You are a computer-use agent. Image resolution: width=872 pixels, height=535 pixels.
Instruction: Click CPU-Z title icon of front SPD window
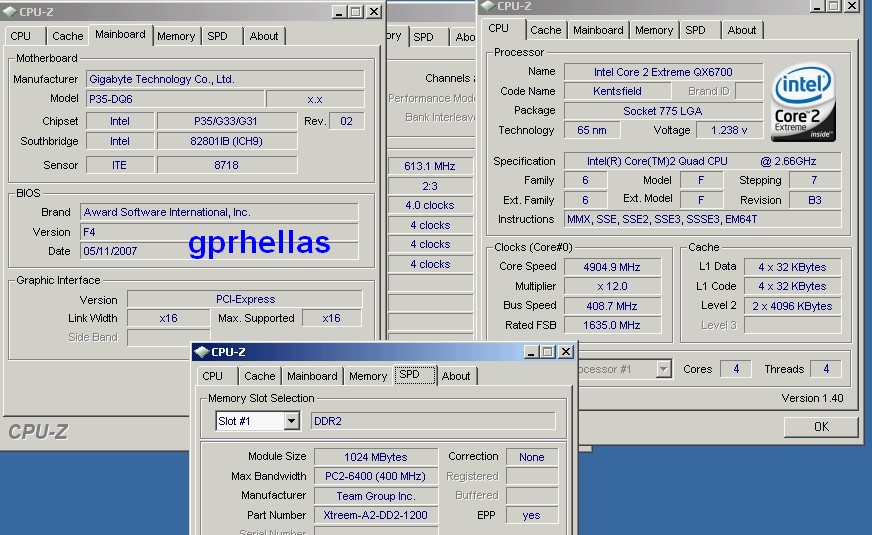tap(201, 351)
